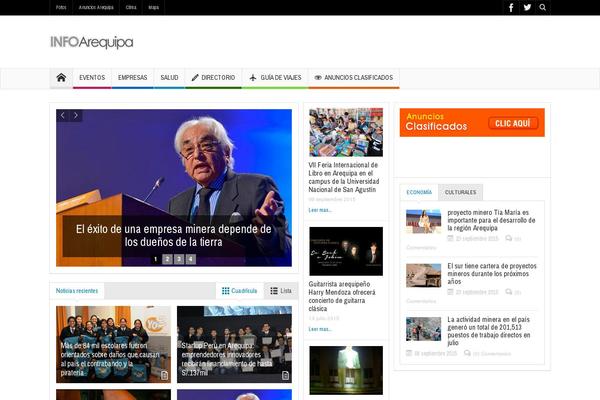
Task: Jump to slide 3 in the slider
Action: point(179,259)
